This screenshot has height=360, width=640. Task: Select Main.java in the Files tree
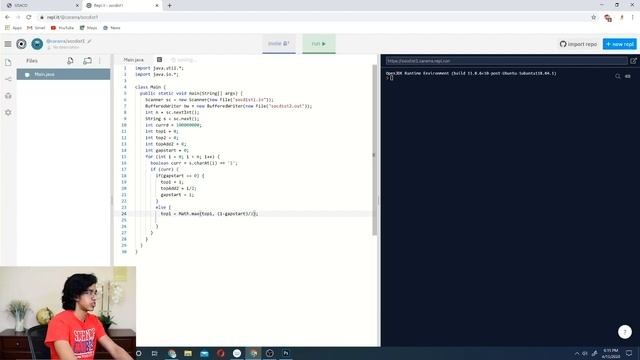coord(63,74)
